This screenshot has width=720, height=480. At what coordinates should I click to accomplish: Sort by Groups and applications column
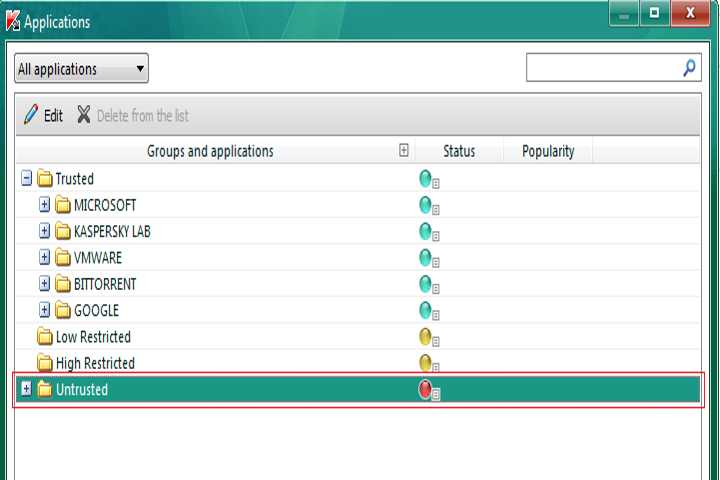point(210,151)
